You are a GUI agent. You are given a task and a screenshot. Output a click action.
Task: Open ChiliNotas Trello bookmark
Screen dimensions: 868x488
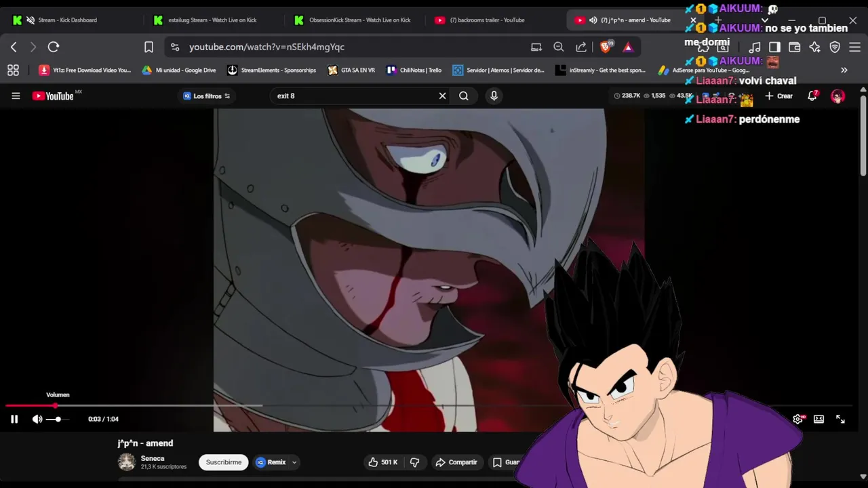414,70
